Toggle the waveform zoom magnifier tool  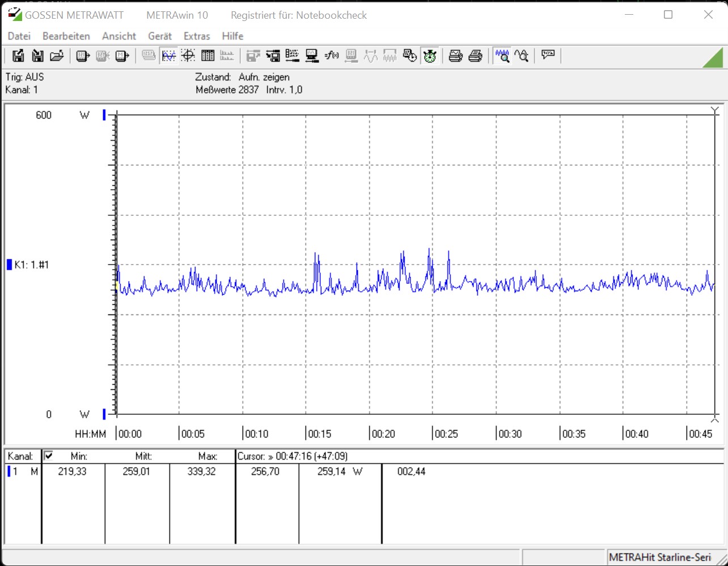point(502,56)
